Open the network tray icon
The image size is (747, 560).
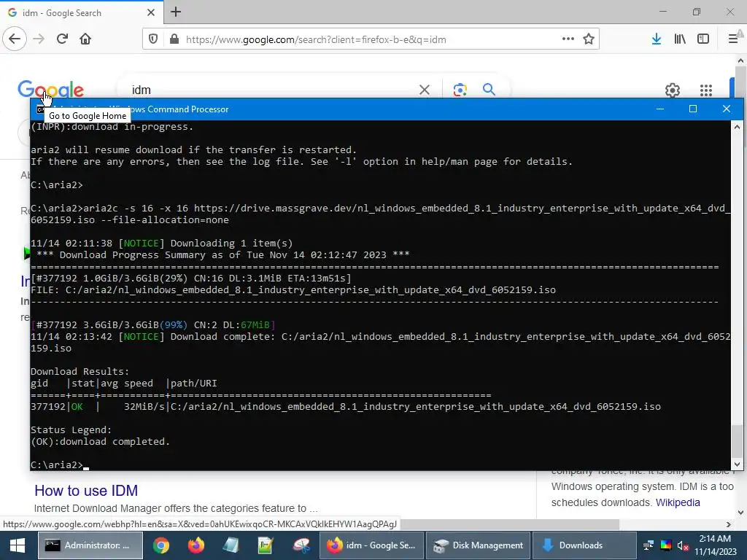(648, 545)
